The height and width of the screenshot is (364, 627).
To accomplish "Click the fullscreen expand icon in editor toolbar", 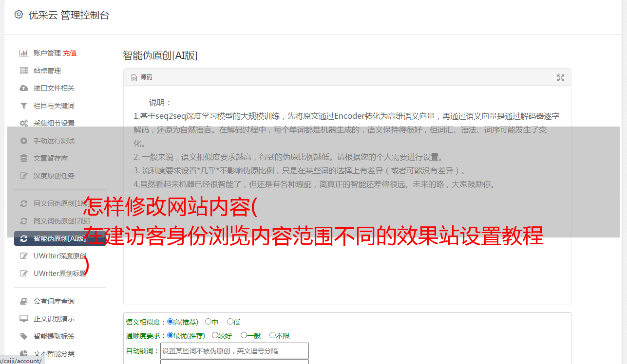I will click(x=561, y=78).
